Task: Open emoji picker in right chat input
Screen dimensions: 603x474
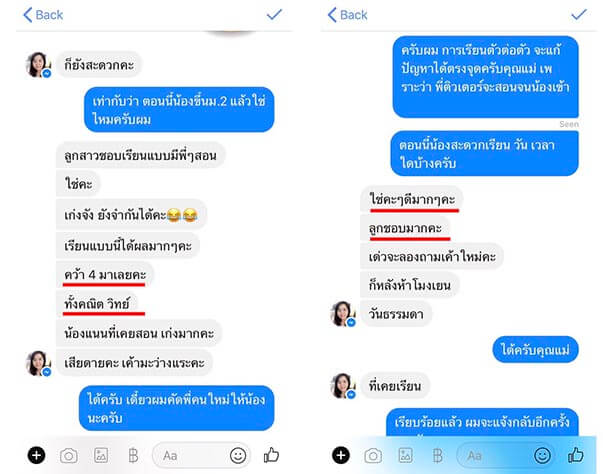Action: pos(543,456)
